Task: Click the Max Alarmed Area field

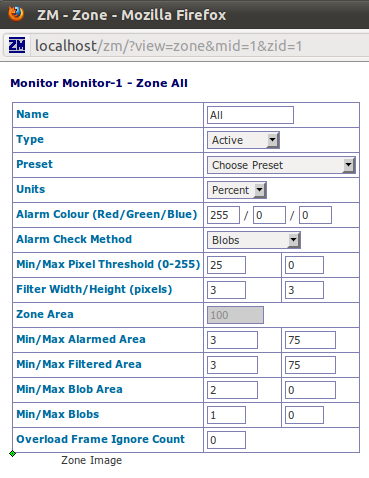Action: click(310, 340)
